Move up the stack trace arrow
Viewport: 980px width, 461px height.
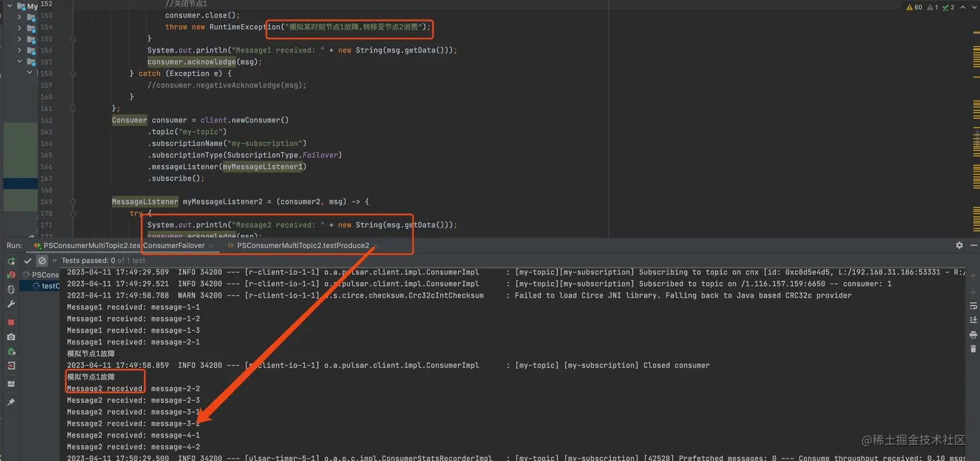pyautogui.click(x=973, y=276)
